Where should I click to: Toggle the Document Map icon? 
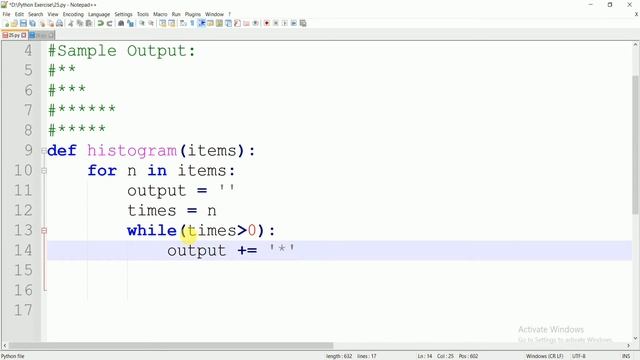[x=219, y=23]
